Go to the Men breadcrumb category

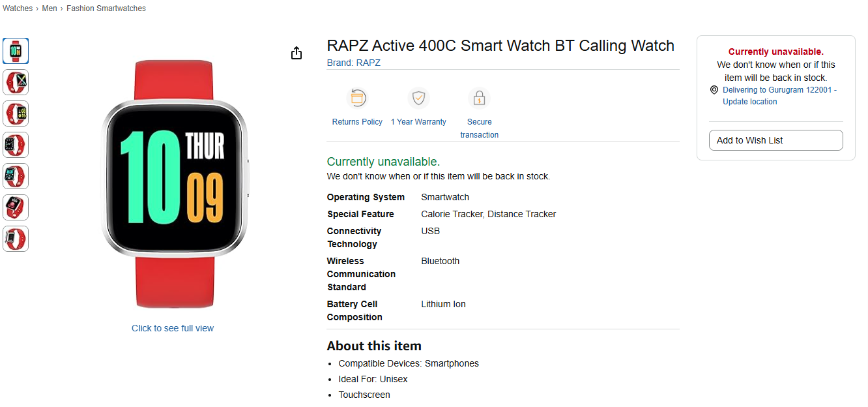coord(50,8)
